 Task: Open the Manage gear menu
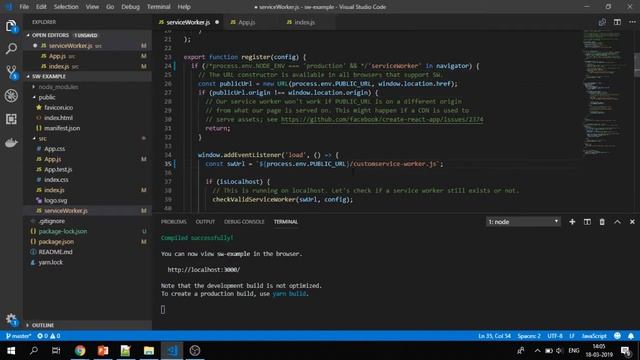[11, 319]
